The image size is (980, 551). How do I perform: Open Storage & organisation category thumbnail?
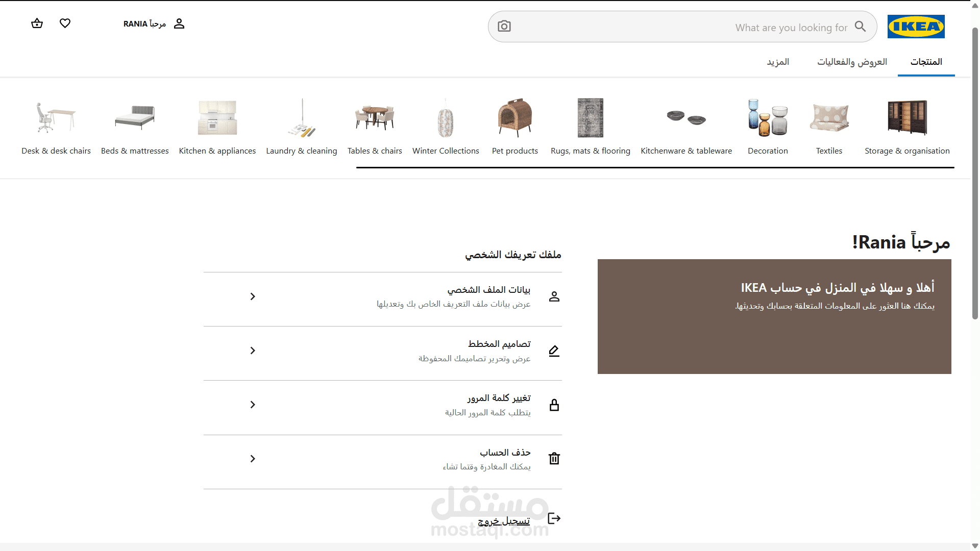(x=907, y=117)
